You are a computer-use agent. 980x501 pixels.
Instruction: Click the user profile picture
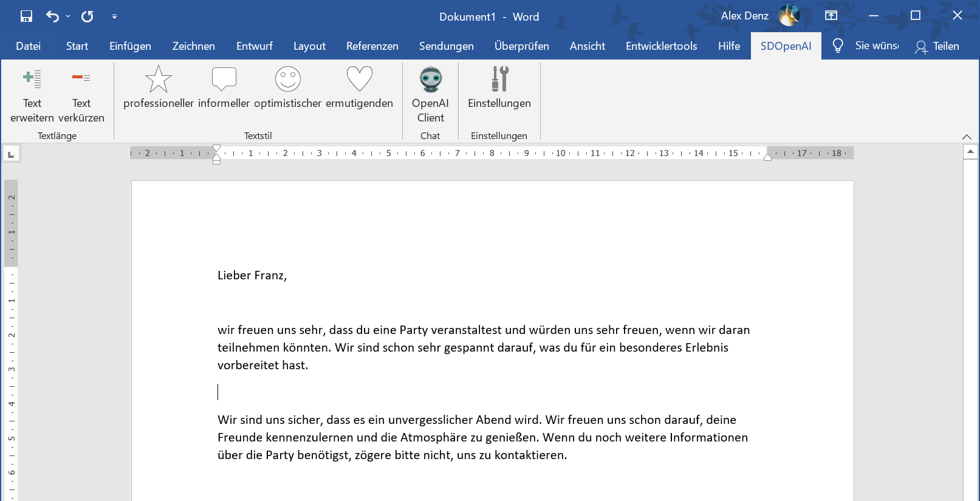(x=789, y=16)
